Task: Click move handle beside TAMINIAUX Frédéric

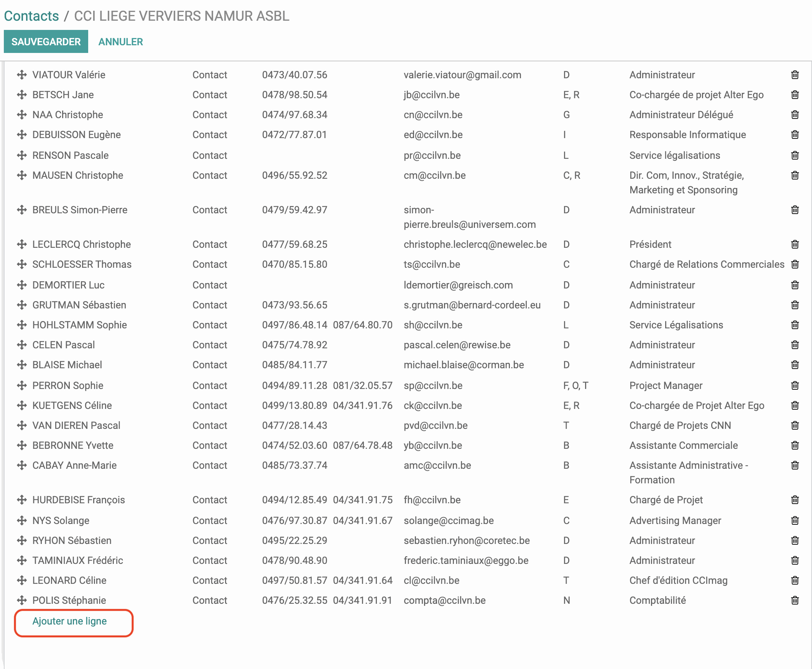Action: click(x=22, y=561)
